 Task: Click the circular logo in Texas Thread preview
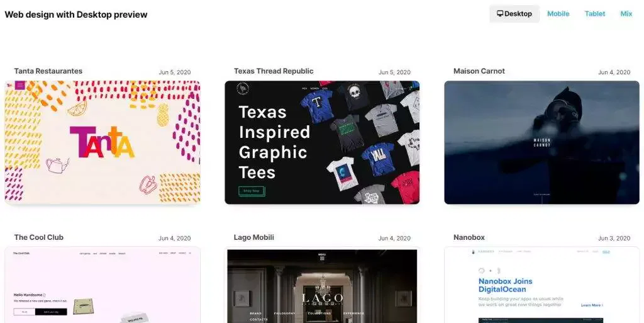[x=243, y=88]
